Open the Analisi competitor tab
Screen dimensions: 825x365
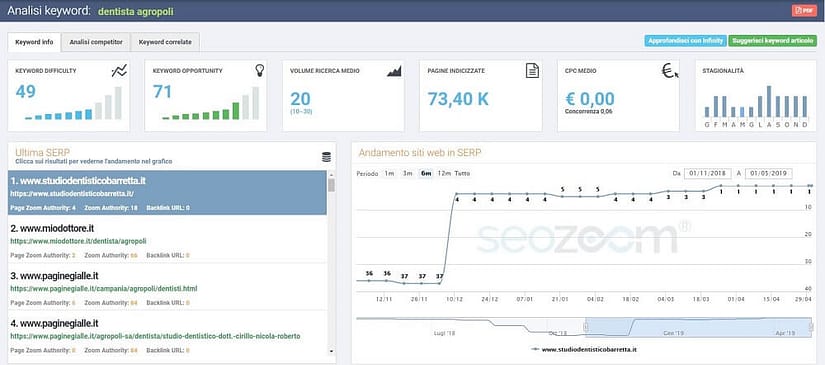(x=96, y=42)
